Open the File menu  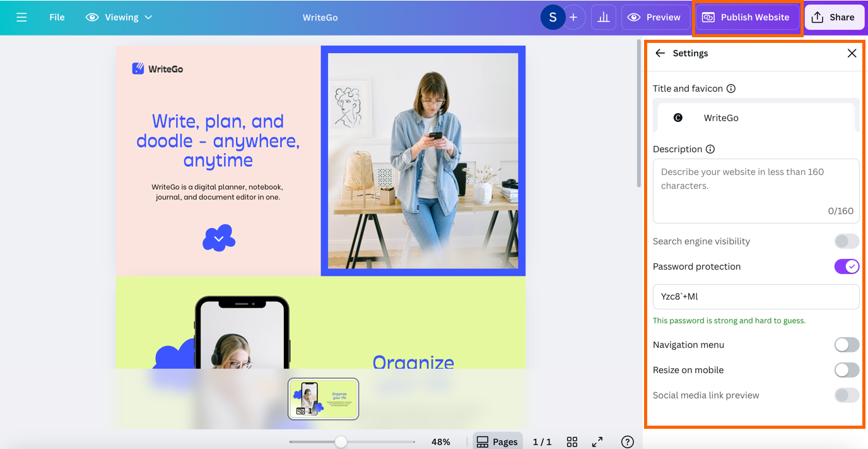click(x=57, y=17)
